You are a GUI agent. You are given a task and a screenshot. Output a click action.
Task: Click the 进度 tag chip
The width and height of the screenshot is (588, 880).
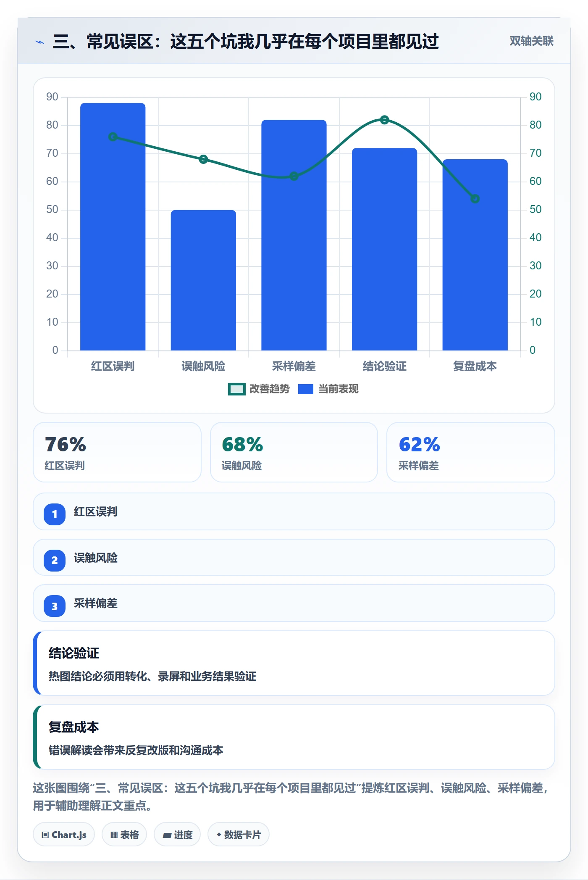pyautogui.click(x=177, y=835)
